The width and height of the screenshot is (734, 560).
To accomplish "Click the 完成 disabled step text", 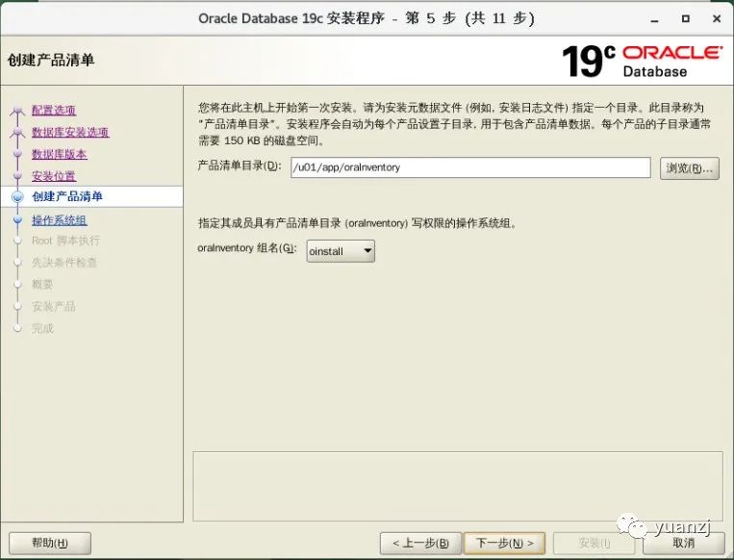I will coord(42,329).
